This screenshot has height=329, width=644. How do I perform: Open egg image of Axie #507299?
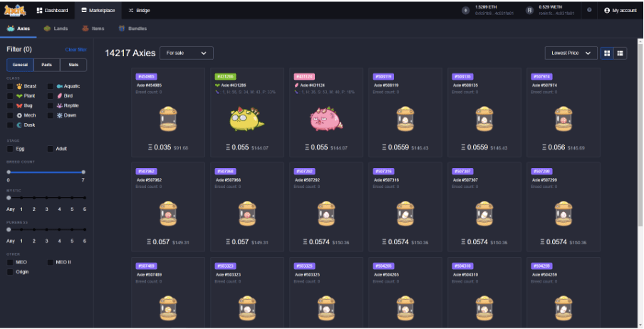[563, 214]
